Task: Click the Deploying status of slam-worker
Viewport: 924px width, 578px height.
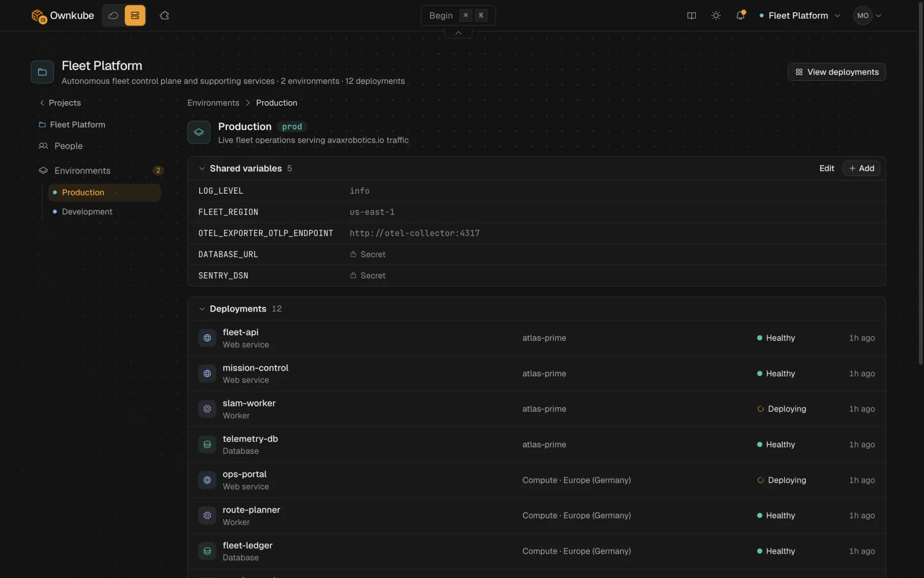Action: (x=782, y=409)
